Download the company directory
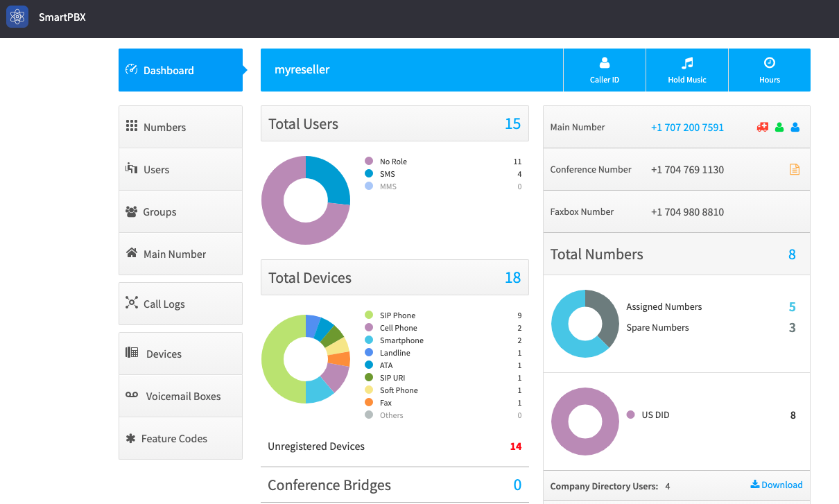 pyautogui.click(x=777, y=485)
